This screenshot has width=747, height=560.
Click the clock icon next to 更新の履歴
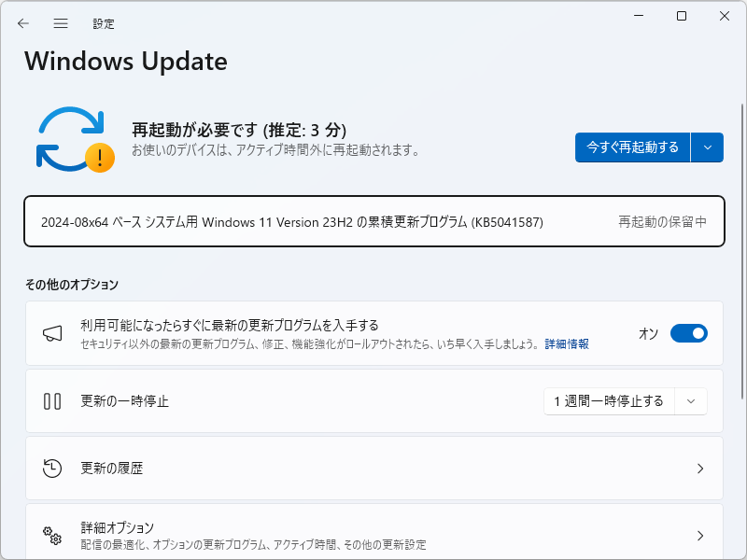click(52, 469)
